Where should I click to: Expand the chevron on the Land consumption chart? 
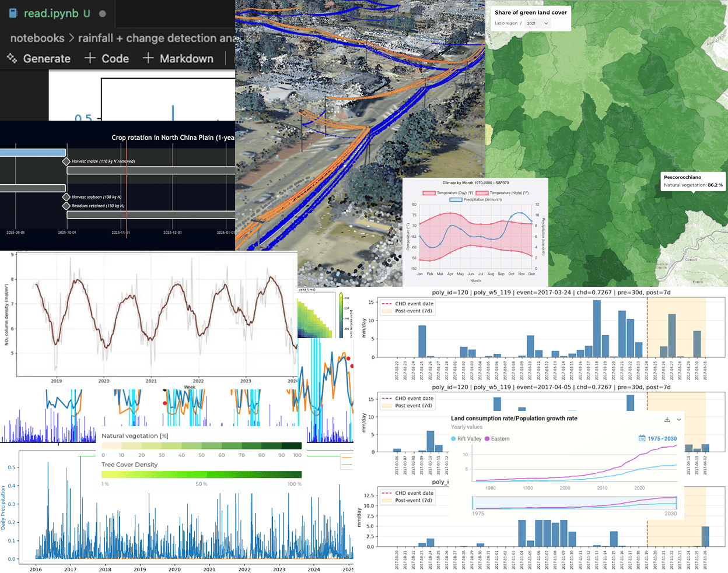678,420
